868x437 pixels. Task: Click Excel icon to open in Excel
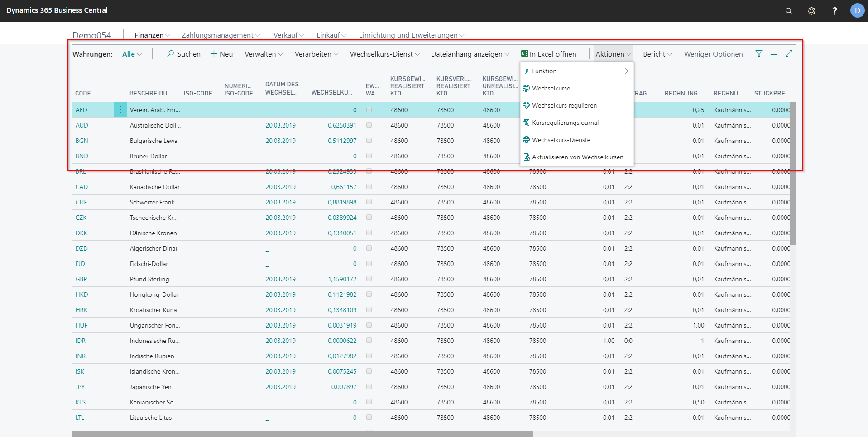pos(524,54)
